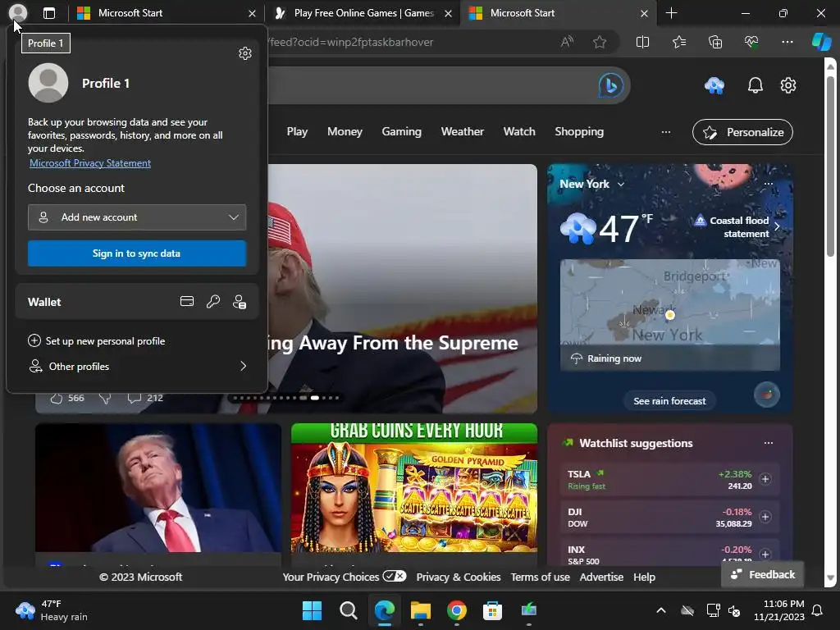Dislike the featured story thumbs down
Screen dimensions: 840x630
(x=105, y=398)
